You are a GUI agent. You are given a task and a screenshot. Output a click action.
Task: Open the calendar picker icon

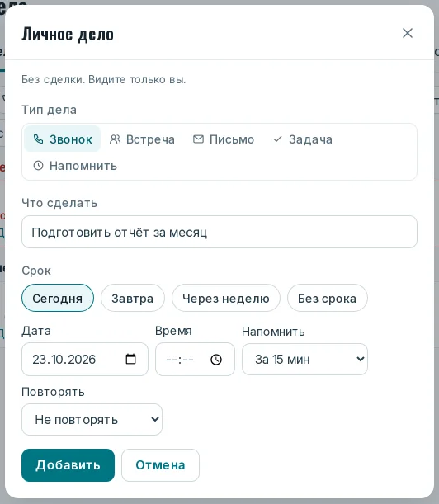tap(130, 359)
